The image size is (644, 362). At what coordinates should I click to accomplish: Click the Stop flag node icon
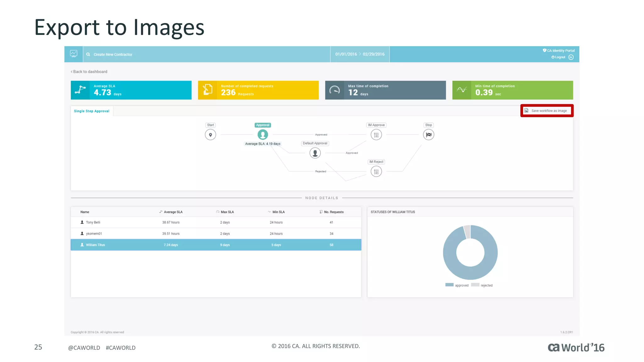(x=428, y=135)
